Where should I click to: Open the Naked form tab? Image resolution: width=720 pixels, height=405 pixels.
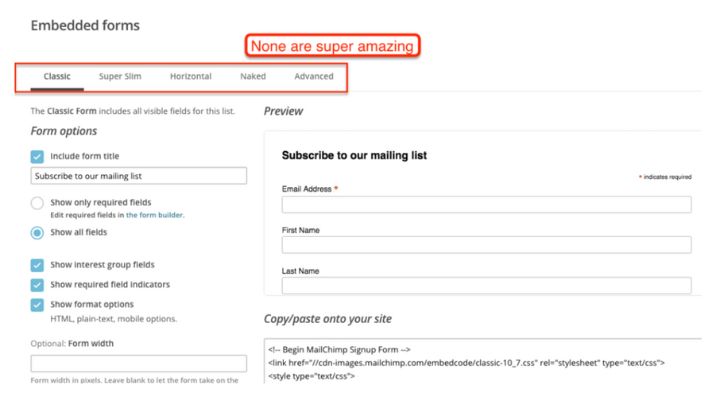[x=253, y=76]
